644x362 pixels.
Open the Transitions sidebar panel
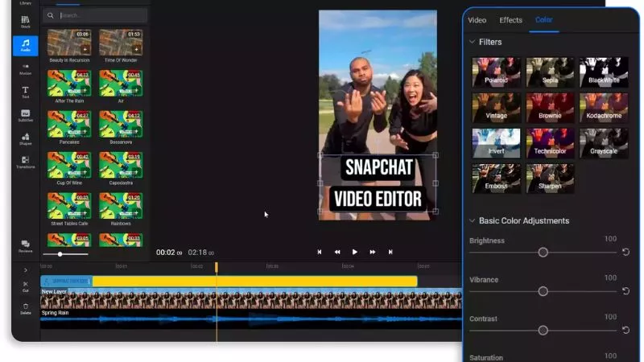(x=26, y=162)
